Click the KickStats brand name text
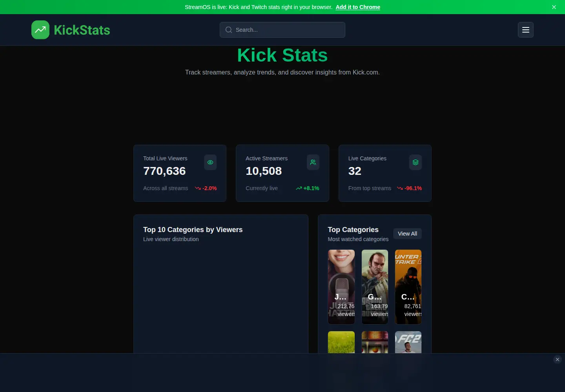Screen dimensions: 565x392 coord(82,30)
